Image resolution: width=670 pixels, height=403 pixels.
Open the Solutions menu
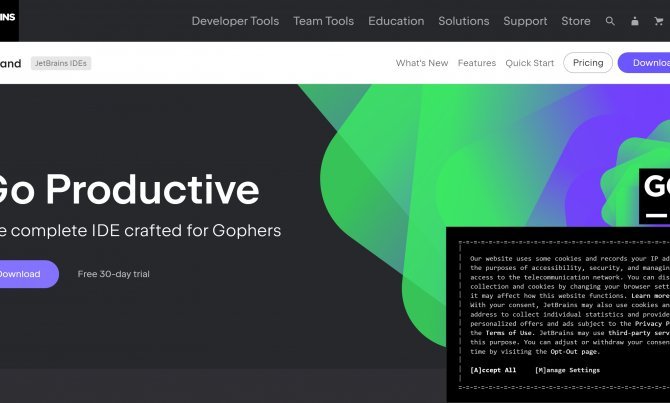click(x=464, y=21)
